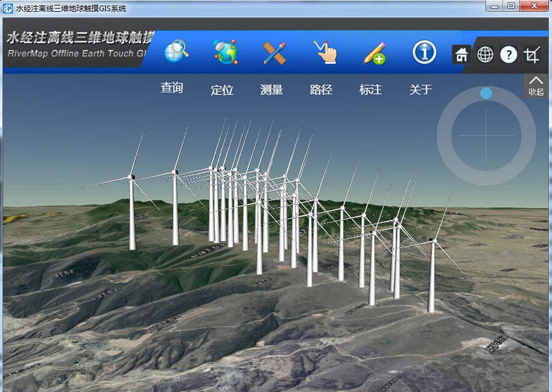
Task: Click the app icon in title bar
Action: (x=8, y=8)
